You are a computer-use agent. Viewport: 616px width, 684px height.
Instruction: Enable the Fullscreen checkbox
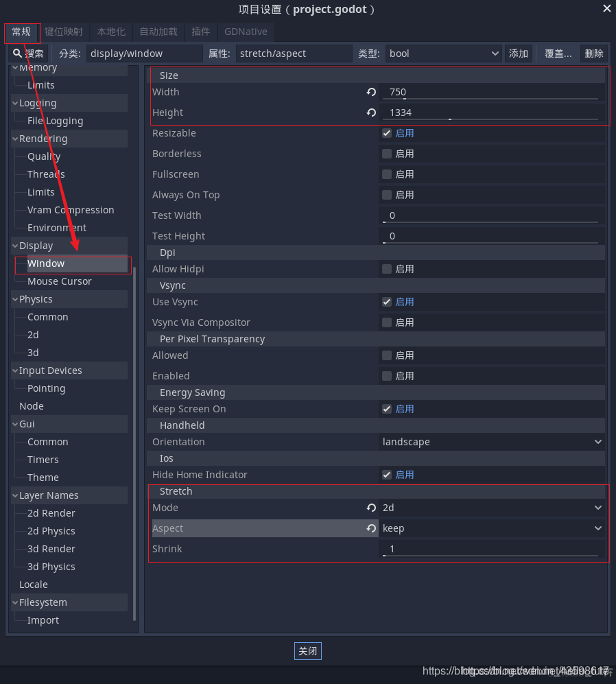tap(386, 174)
